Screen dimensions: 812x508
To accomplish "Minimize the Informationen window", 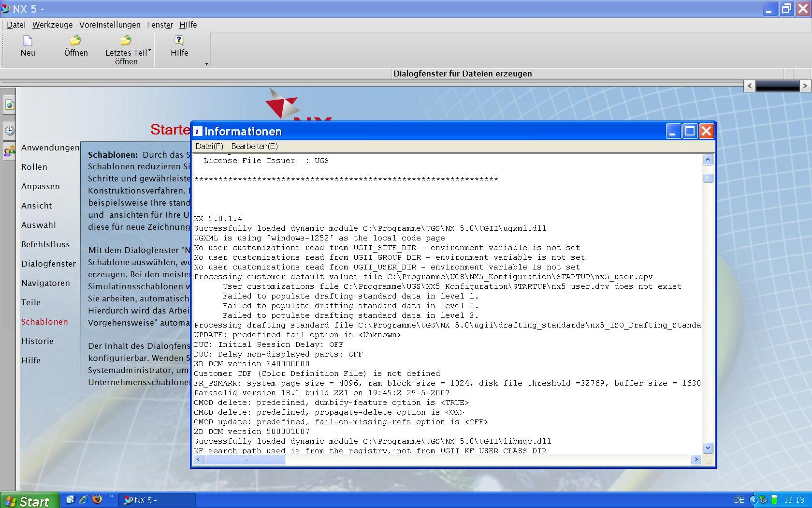I will tap(673, 131).
